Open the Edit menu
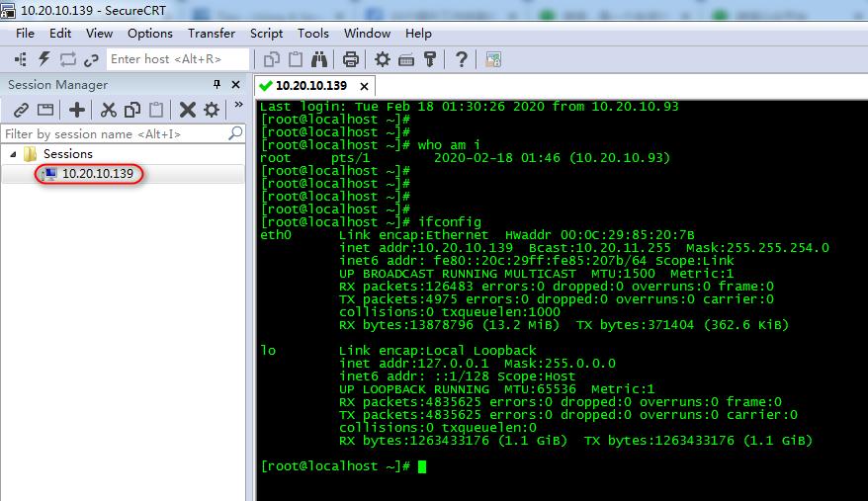This screenshot has height=501, width=868. coord(59,34)
